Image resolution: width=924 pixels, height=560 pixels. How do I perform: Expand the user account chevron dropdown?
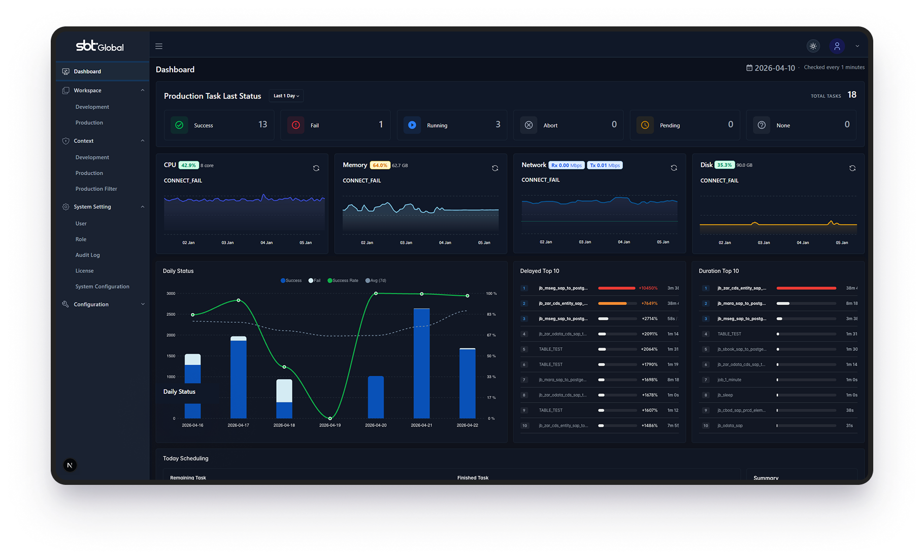tap(857, 46)
